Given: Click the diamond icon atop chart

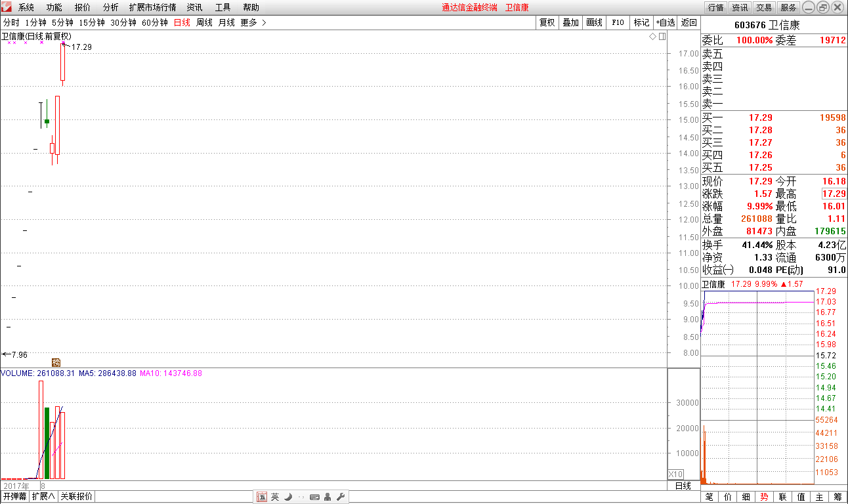Looking at the screenshot, I should (x=652, y=37).
